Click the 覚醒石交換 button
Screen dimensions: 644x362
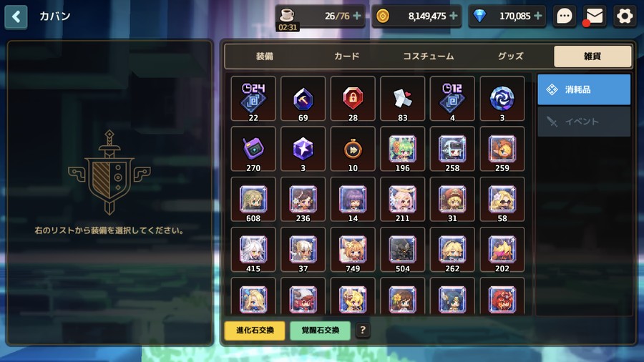click(x=321, y=331)
